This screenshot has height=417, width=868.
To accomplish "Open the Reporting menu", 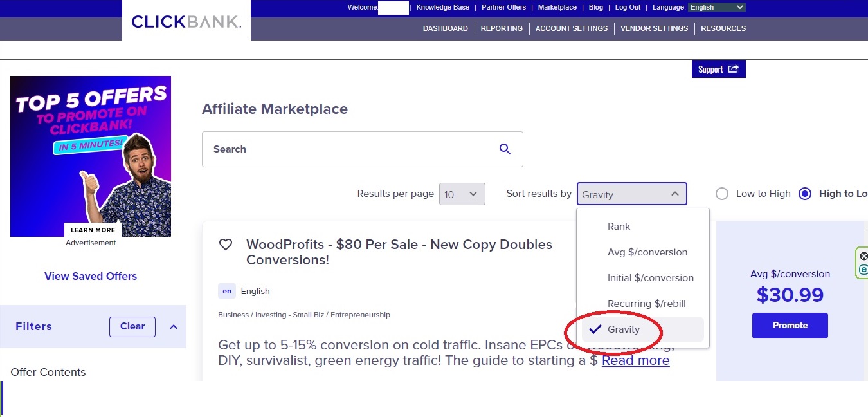I will coord(502,28).
